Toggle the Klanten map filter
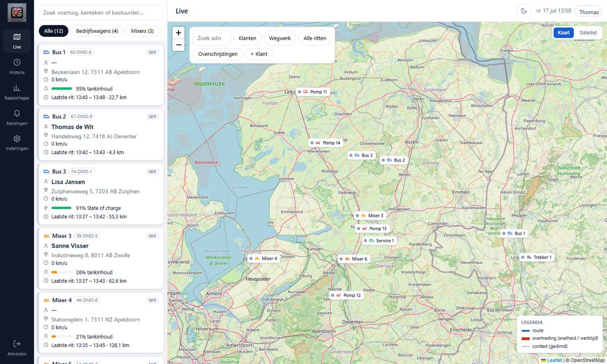This screenshot has height=364, width=607. tap(247, 38)
